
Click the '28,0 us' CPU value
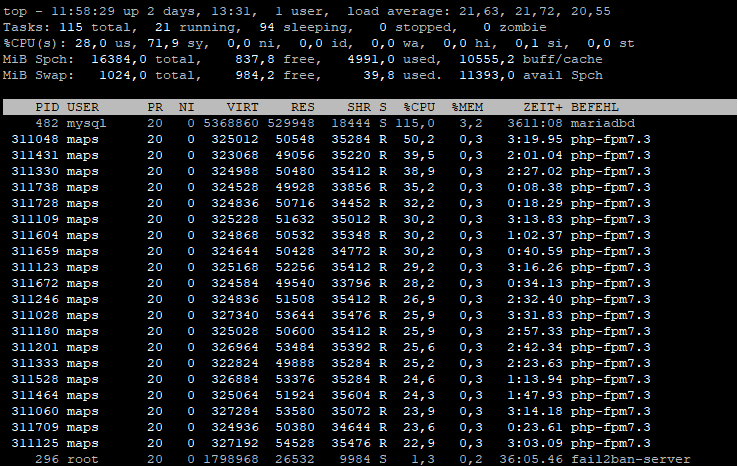coord(103,43)
